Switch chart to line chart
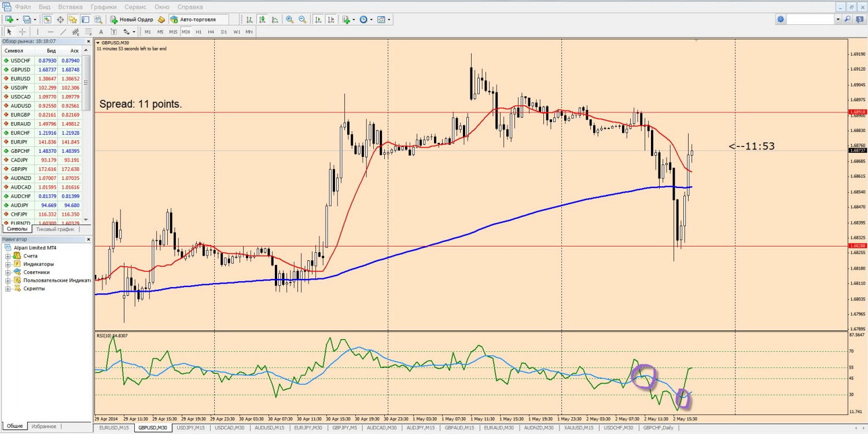 (274, 19)
